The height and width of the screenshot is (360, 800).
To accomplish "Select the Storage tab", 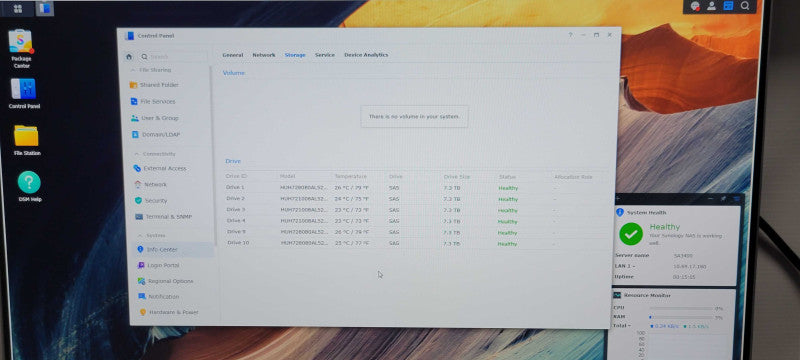I will [295, 55].
